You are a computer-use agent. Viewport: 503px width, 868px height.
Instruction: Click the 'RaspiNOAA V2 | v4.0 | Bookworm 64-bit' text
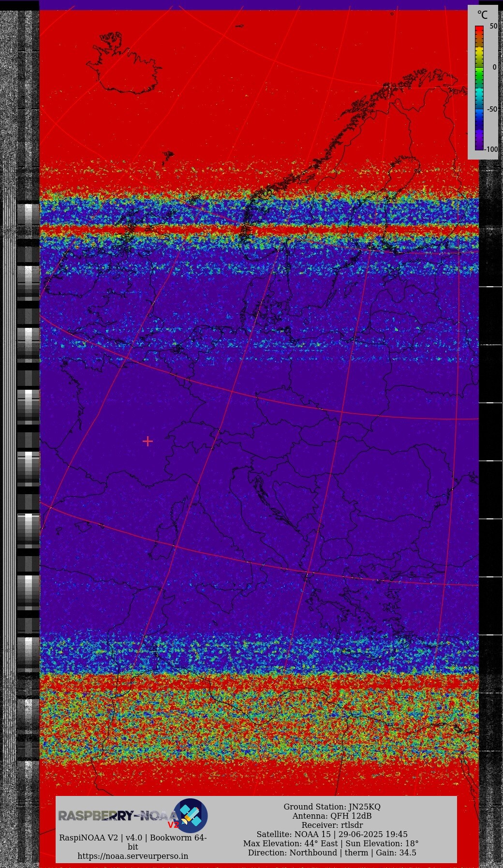133,842
